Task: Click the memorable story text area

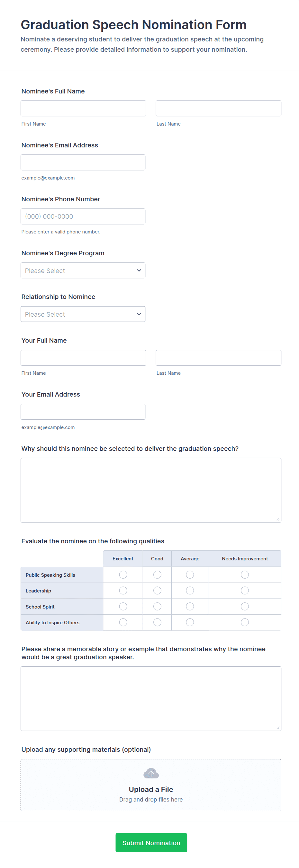Action: point(151,698)
